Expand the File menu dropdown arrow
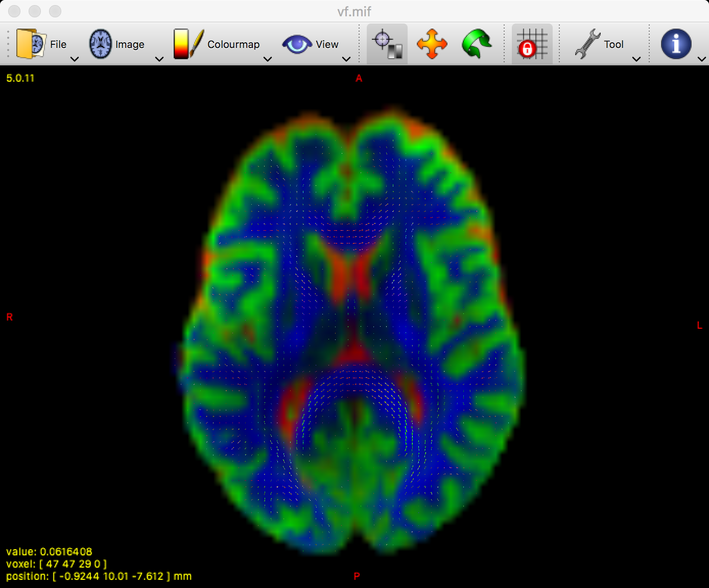Image resolution: width=709 pixels, height=588 pixels. click(75, 59)
